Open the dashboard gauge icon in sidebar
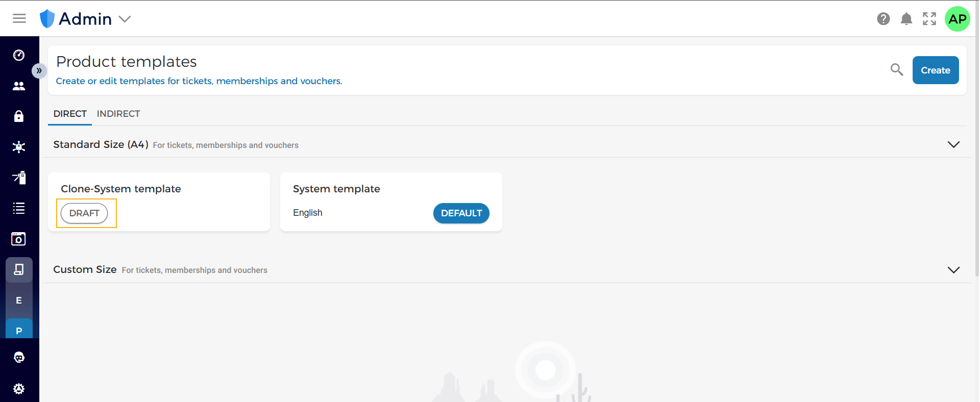This screenshot has width=980, height=402. click(x=19, y=55)
